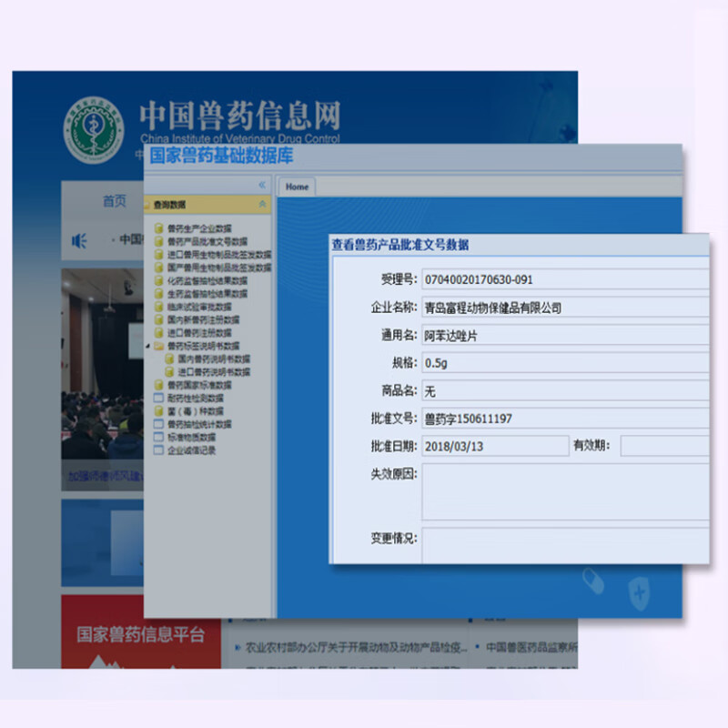The height and width of the screenshot is (728, 728).
Task: Go to 首页 in website navigation
Action: coord(115,201)
